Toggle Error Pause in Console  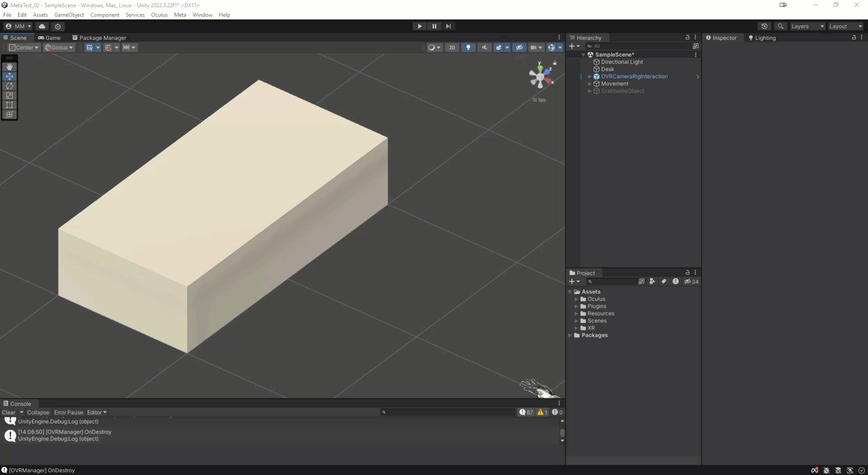coord(68,412)
